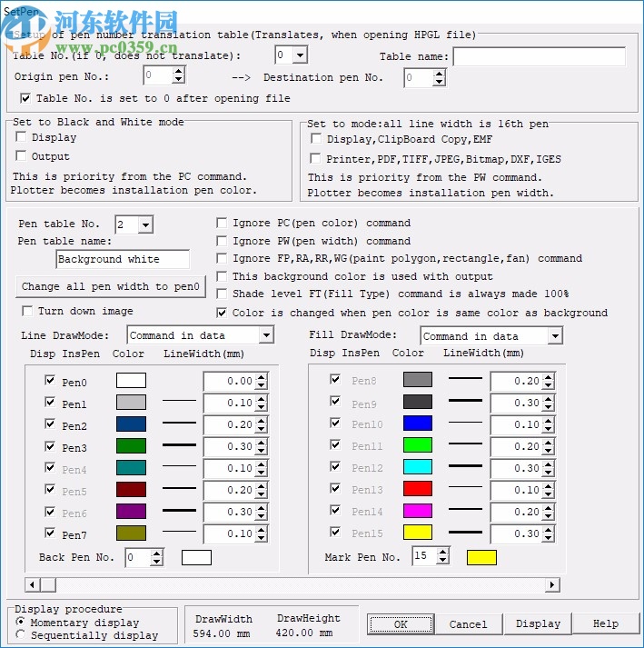Click the Mark Pen yellow color swatch

(x=481, y=557)
